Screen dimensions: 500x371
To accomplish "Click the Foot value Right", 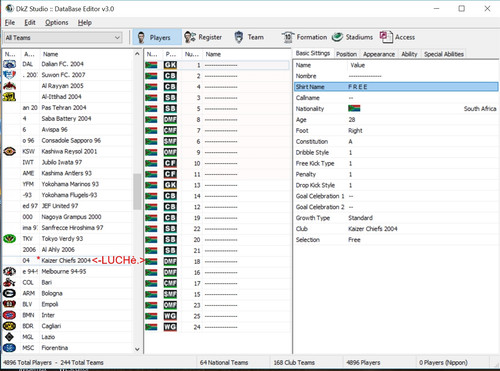I will tap(355, 131).
